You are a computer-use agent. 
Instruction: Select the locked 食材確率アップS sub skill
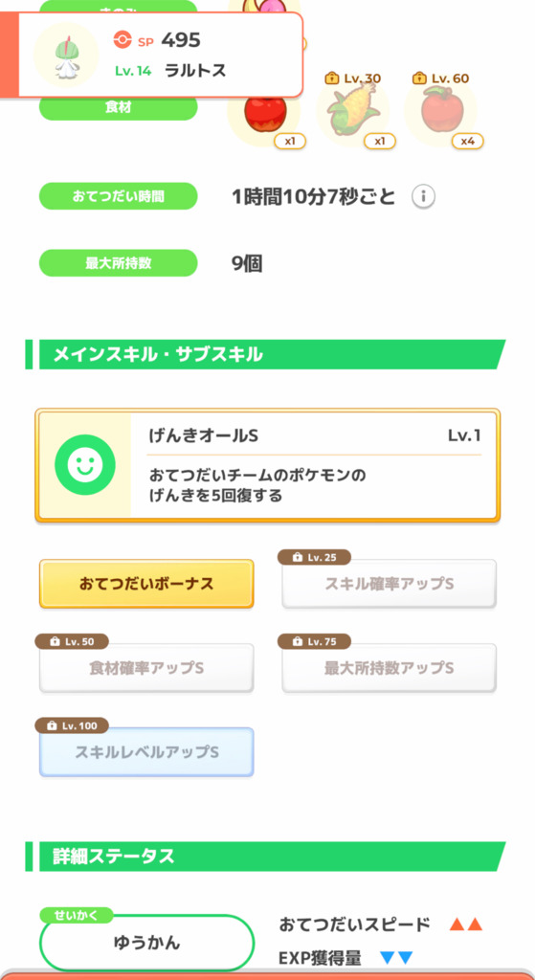[x=146, y=668]
